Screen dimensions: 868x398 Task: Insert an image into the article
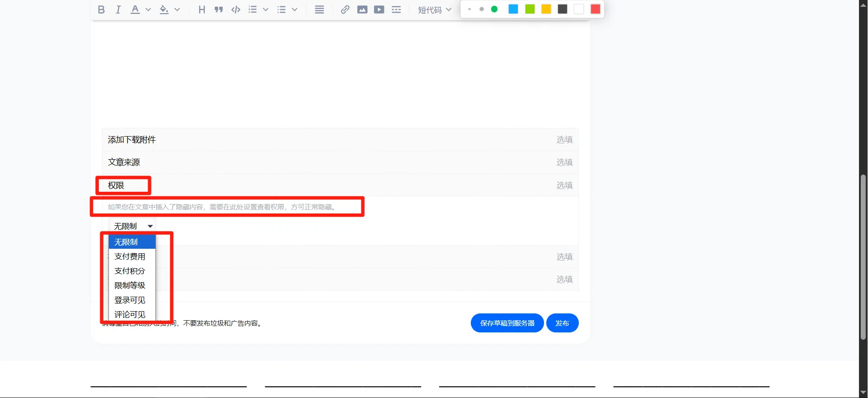point(362,9)
